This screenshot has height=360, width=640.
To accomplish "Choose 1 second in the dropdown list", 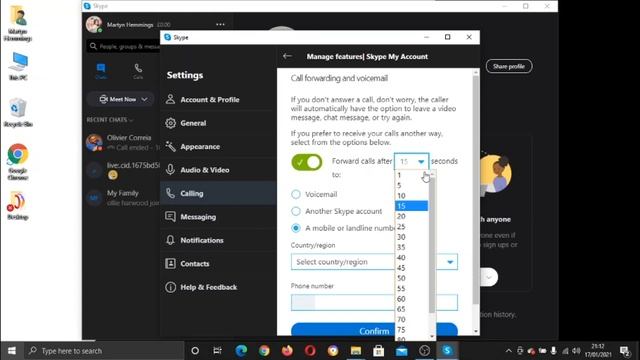I will tap(411, 175).
